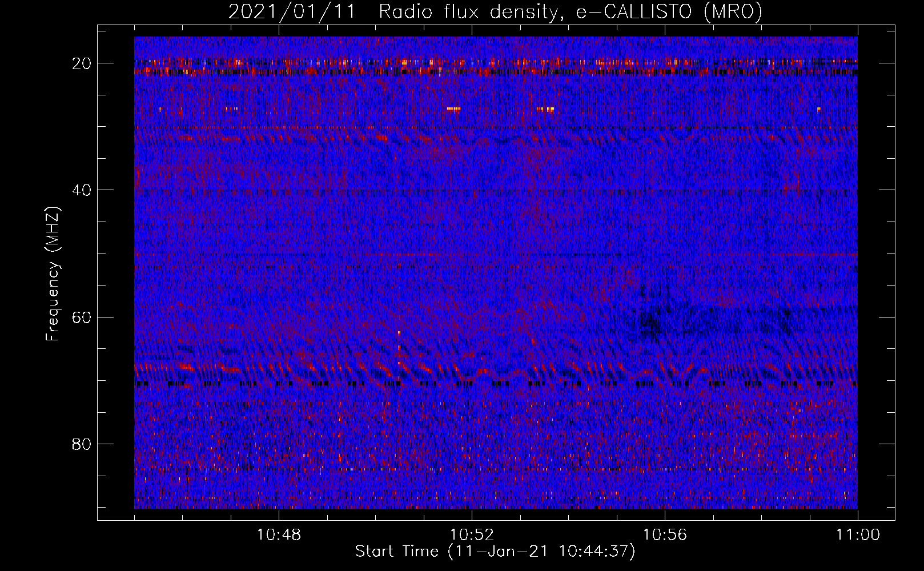Click the 10:48 time tick label
924x571 pixels.
coord(279,535)
